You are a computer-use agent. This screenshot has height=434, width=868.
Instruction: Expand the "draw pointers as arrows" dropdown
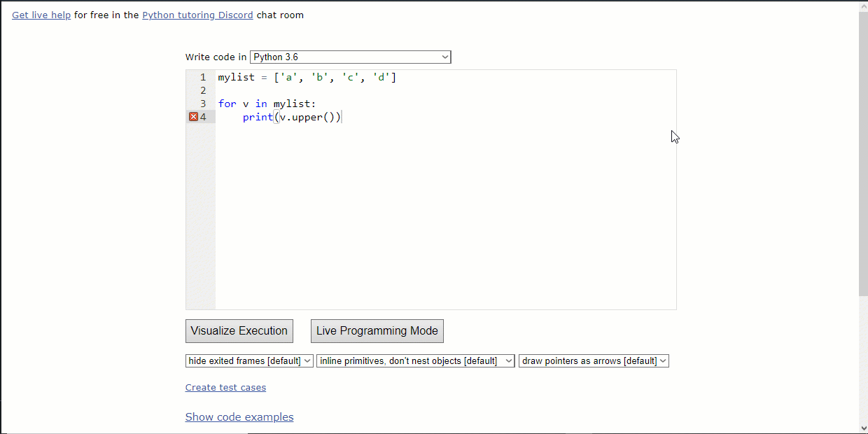click(594, 361)
